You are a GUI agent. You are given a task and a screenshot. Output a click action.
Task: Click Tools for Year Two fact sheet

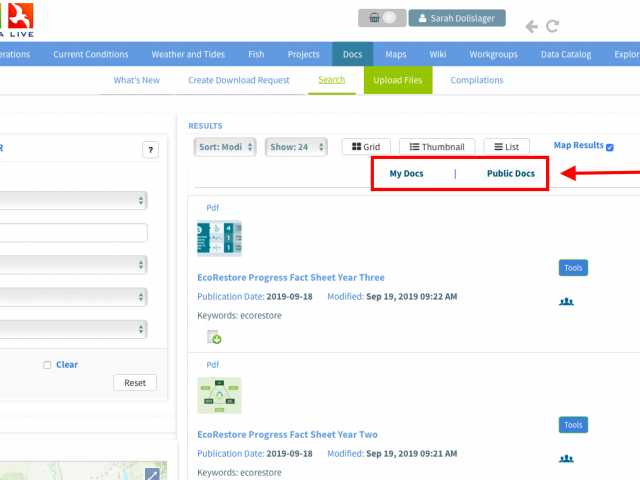pos(573,425)
